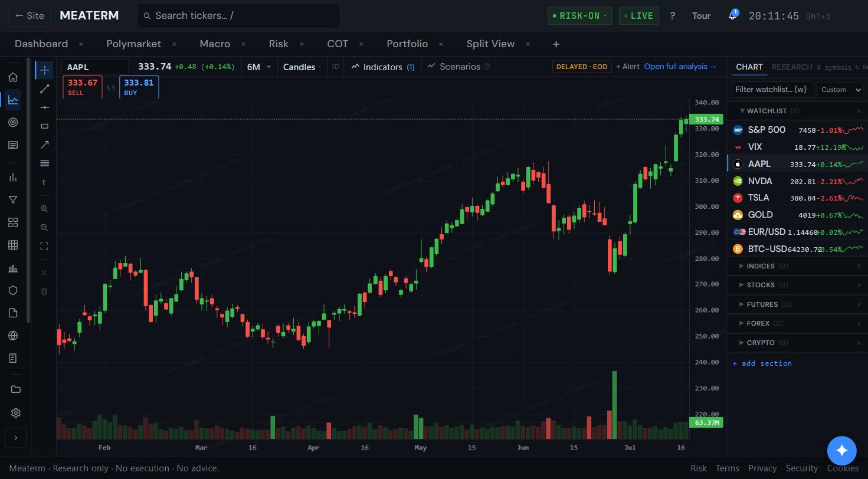Screen dimensions: 868x479
Task: Open the AI assistant sparkle button
Action: click(x=841, y=451)
